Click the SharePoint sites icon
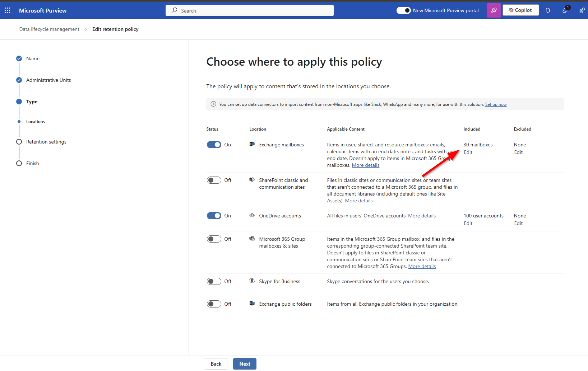The width and height of the screenshot is (588, 371). pos(252,180)
